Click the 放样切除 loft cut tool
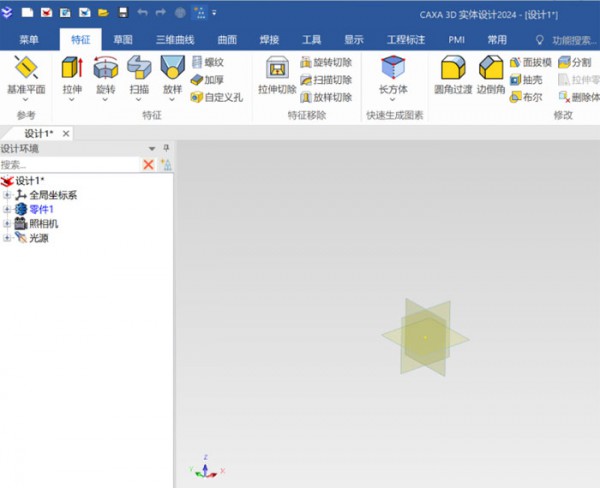 [326, 97]
